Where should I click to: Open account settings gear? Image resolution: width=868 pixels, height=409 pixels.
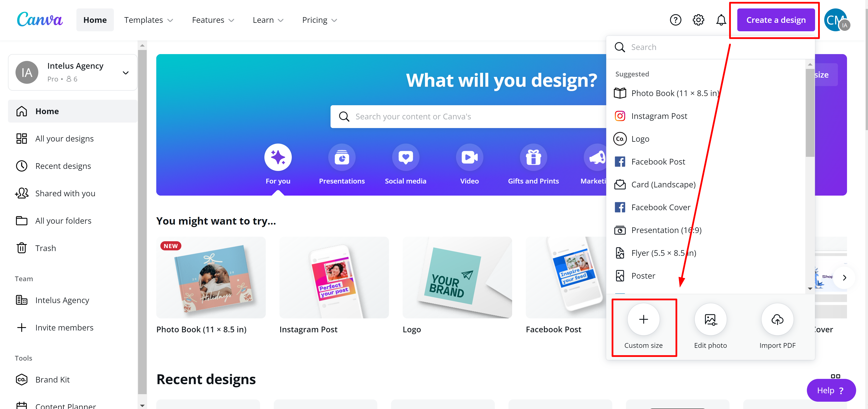698,20
